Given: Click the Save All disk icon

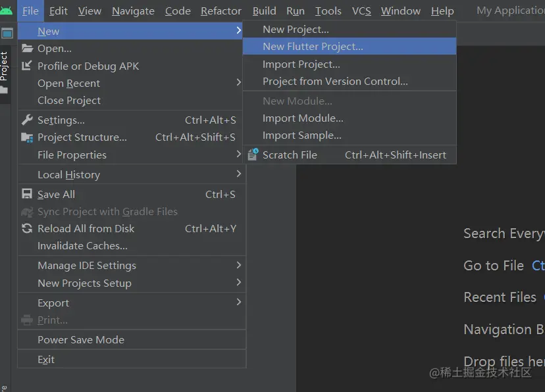Looking at the screenshot, I should coord(27,194).
